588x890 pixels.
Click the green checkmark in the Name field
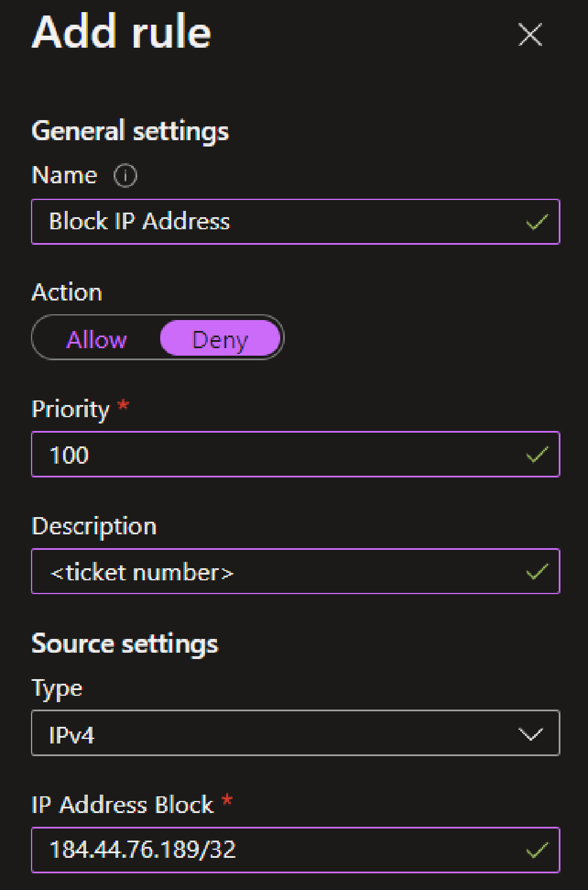click(537, 222)
